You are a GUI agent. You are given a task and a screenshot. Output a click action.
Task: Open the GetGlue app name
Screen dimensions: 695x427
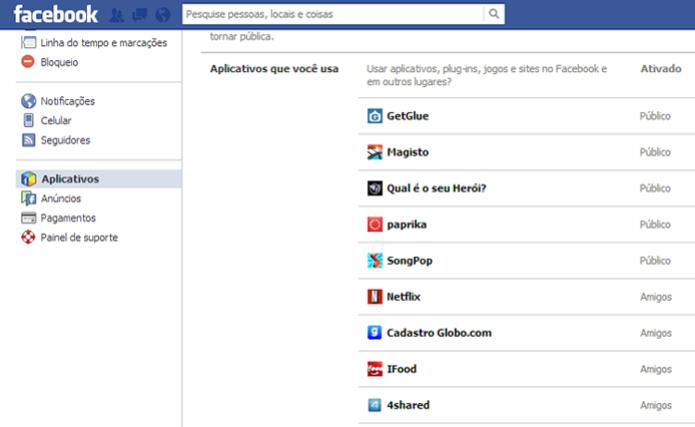[408, 116]
